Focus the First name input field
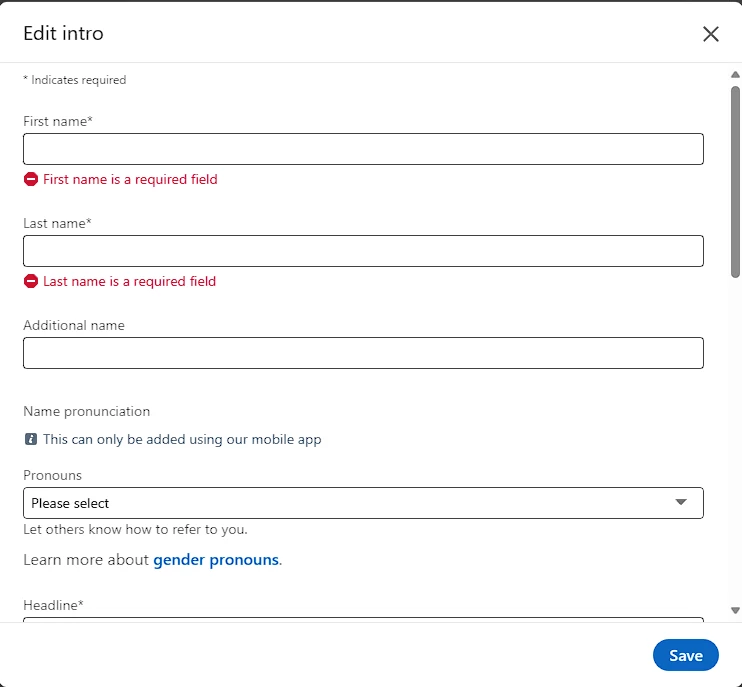Viewport: 742px width, 687px height. click(363, 149)
